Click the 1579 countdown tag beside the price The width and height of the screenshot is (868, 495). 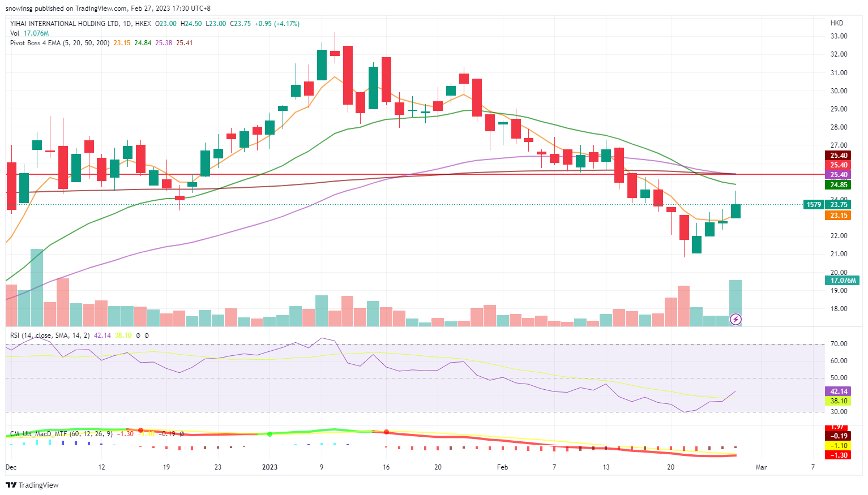[814, 205]
